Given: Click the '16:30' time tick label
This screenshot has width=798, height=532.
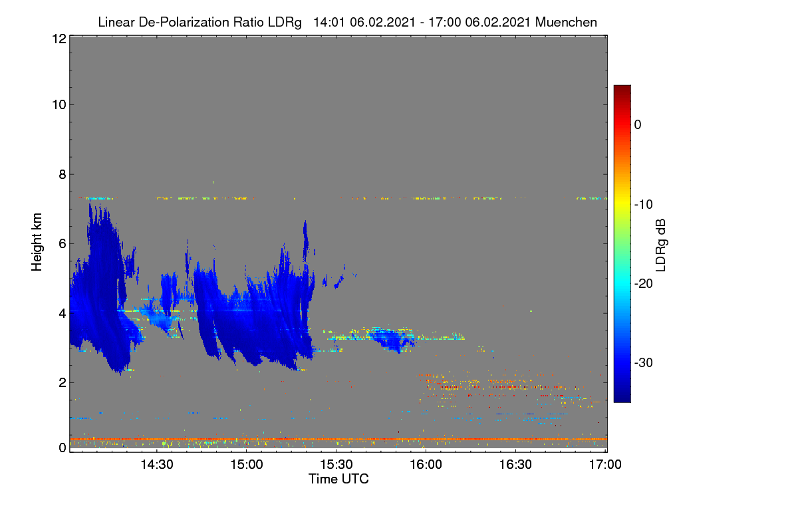Looking at the screenshot, I should pos(516,465).
